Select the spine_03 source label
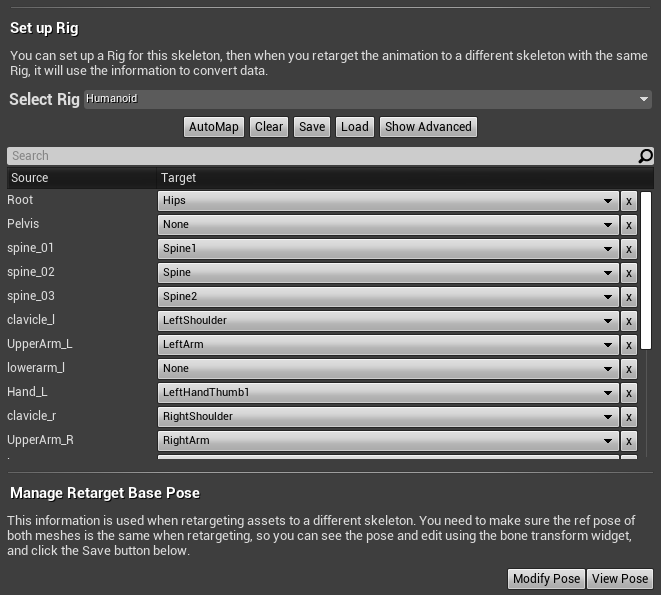Screen dimensions: 661x595 tap(31, 296)
